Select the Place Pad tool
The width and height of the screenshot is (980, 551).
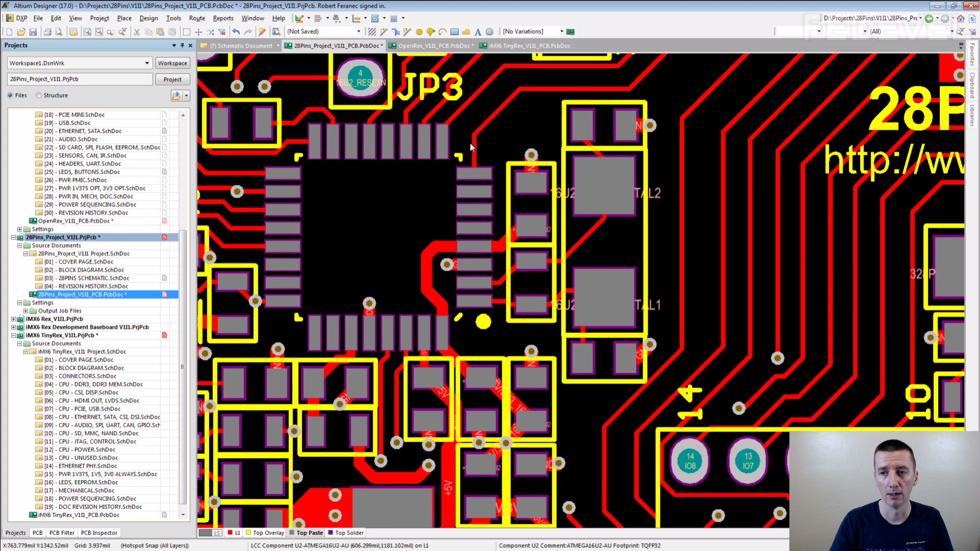(x=419, y=32)
